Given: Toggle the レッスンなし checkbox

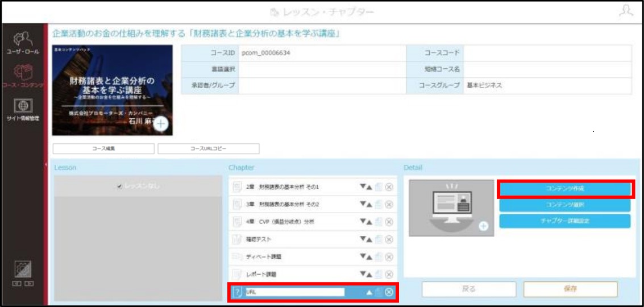Looking at the screenshot, I should tap(119, 186).
